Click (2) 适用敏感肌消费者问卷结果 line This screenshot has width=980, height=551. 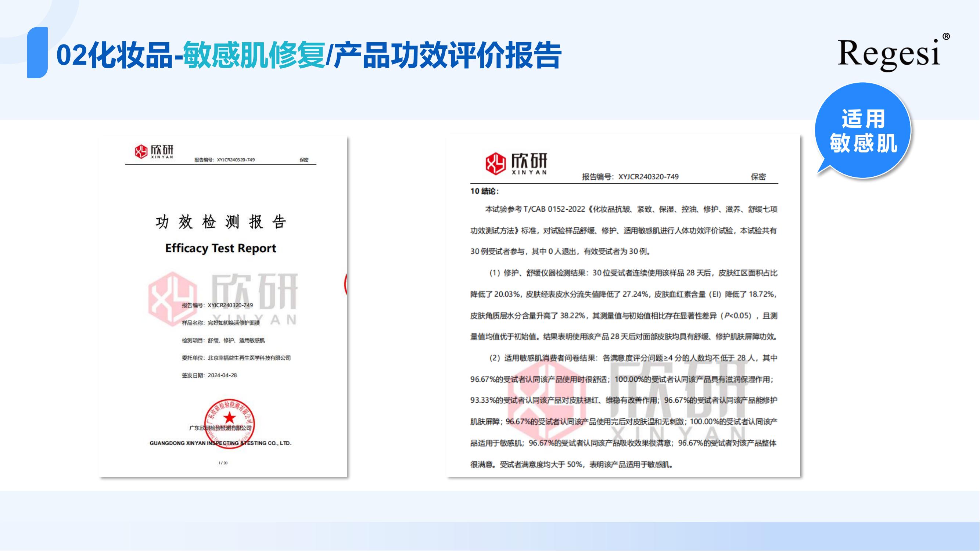pos(633,358)
